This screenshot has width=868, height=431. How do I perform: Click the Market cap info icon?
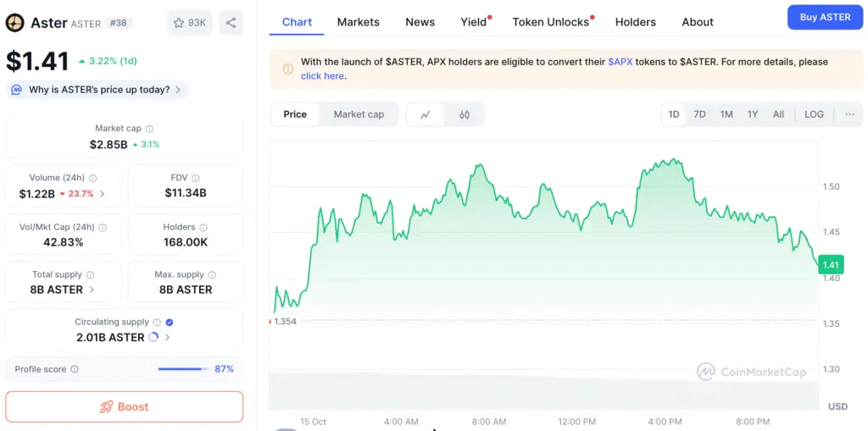(x=149, y=129)
